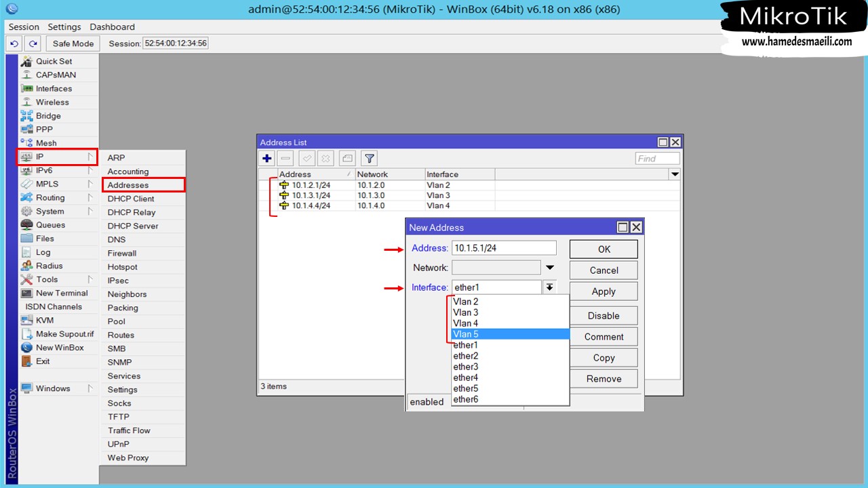This screenshot has width=868, height=488.
Task: Click the Quick Set icon in the sidebar
Action: pos(26,61)
